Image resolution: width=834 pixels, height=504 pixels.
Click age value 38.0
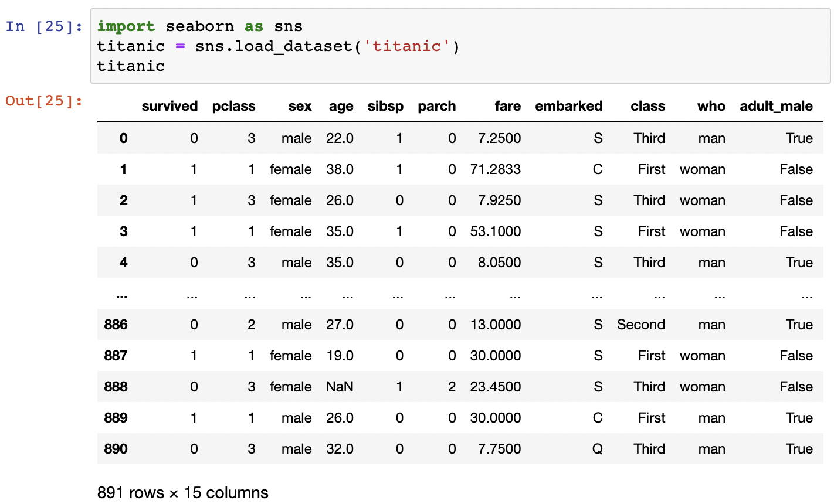click(x=340, y=169)
